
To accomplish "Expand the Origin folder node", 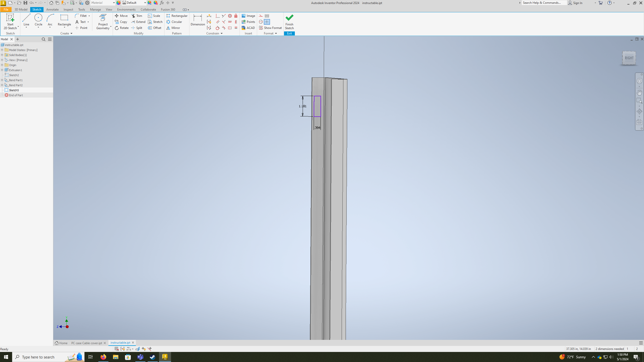I will [x=2, y=65].
